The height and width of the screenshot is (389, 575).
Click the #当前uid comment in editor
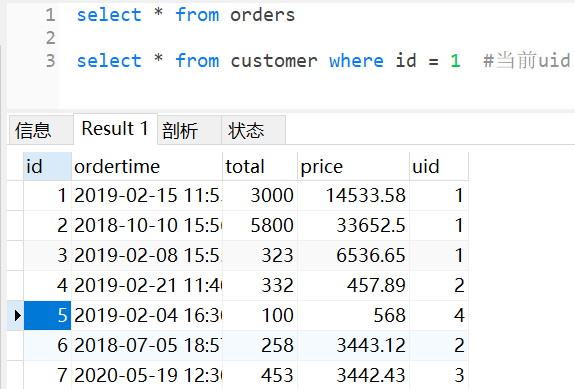coord(527,61)
